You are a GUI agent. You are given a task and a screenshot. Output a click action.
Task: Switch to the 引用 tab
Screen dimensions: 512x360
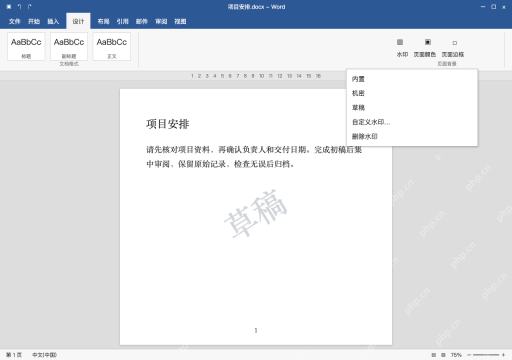pos(122,21)
